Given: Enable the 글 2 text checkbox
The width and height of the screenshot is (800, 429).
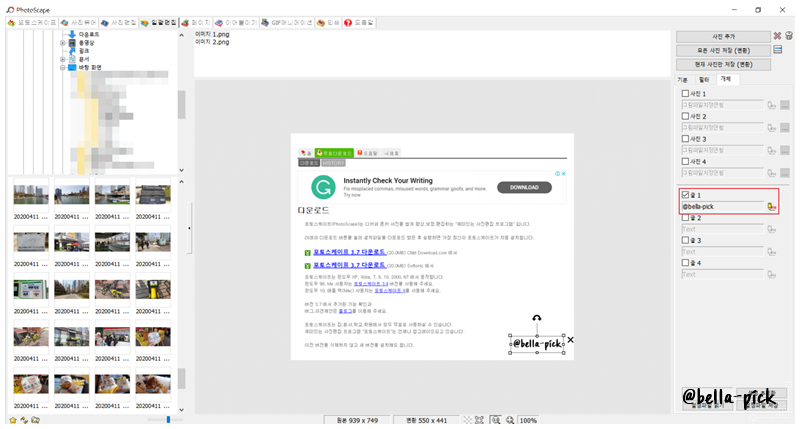Looking at the screenshot, I should pyautogui.click(x=685, y=218).
